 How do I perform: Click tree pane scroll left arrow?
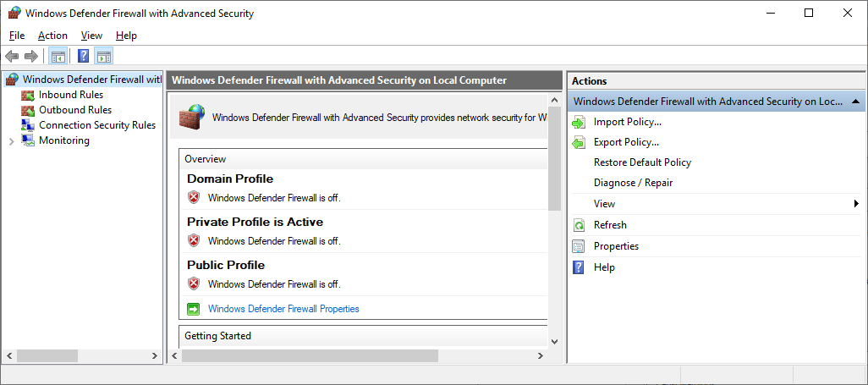tap(8, 355)
